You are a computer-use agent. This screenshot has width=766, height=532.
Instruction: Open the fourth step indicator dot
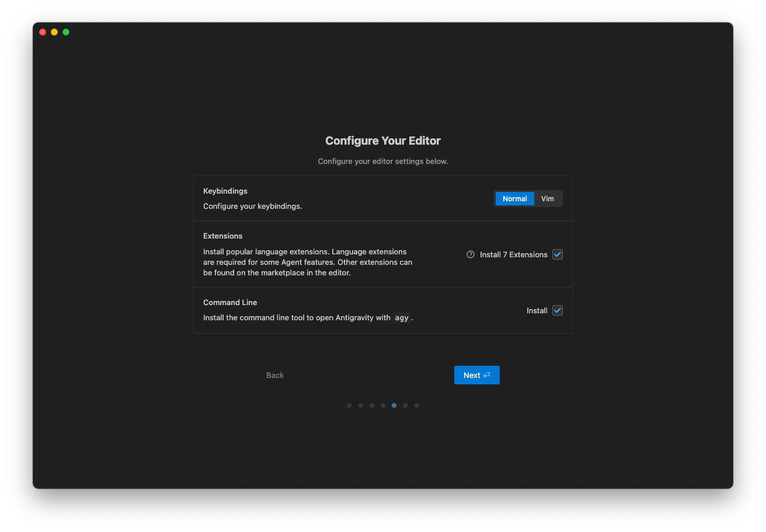[x=383, y=405]
